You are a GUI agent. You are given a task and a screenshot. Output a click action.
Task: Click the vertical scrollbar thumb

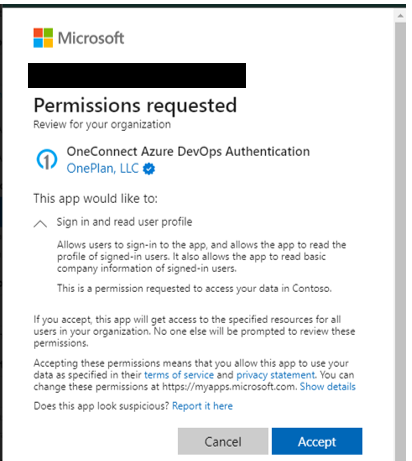pos(400,242)
